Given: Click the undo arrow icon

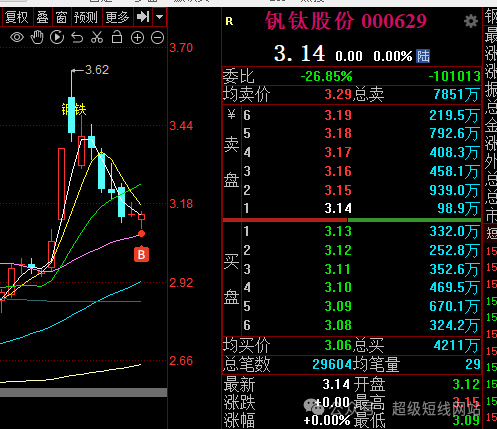Looking at the screenshot, I should pyautogui.click(x=77, y=38).
